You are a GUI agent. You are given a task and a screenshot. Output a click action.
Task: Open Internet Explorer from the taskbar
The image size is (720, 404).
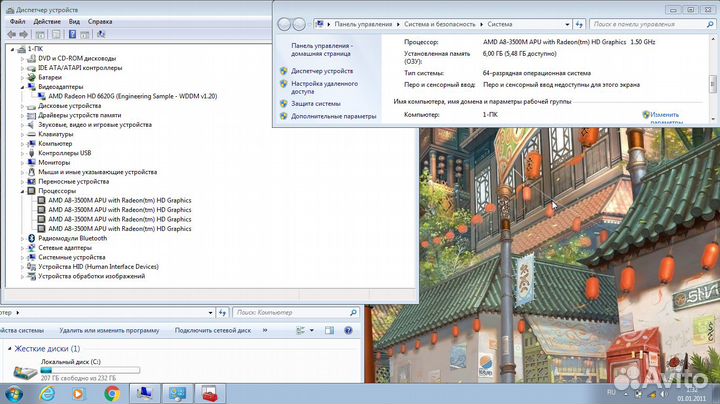pyautogui.click(x=45, y=393)
